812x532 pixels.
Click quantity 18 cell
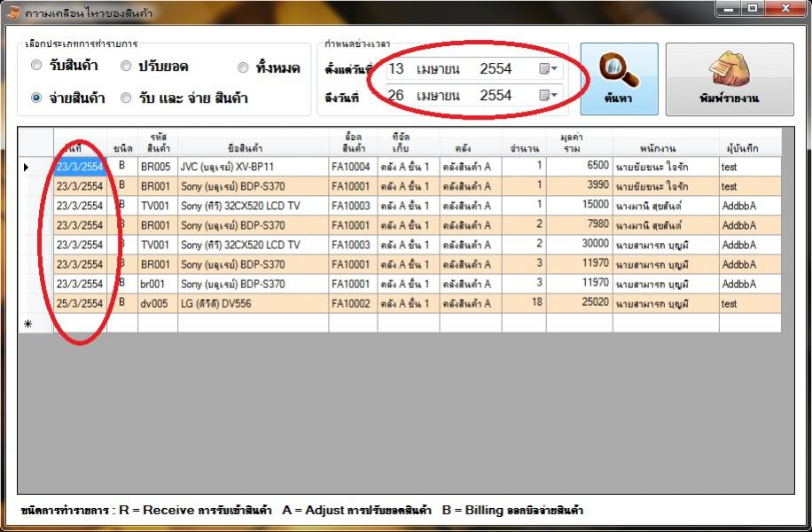pyautogui.click(x=524, y=303)
